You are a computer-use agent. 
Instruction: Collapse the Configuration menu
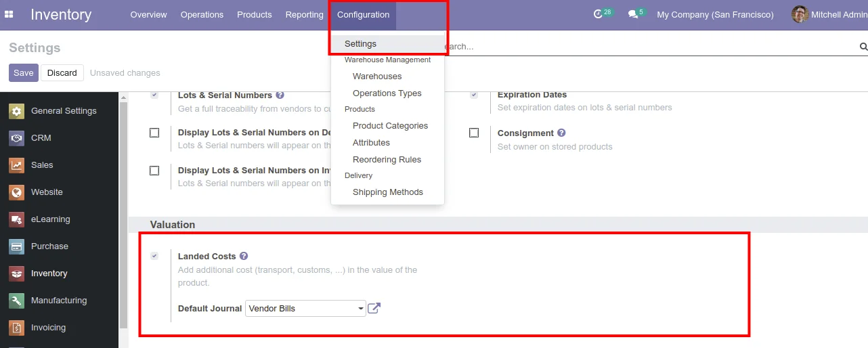pos(363,14)
